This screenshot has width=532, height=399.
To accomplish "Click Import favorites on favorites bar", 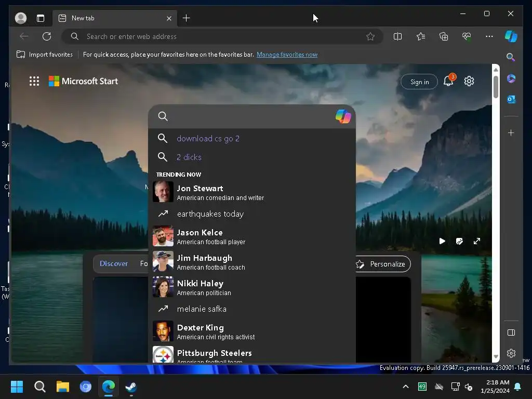I will click(45, 54).
